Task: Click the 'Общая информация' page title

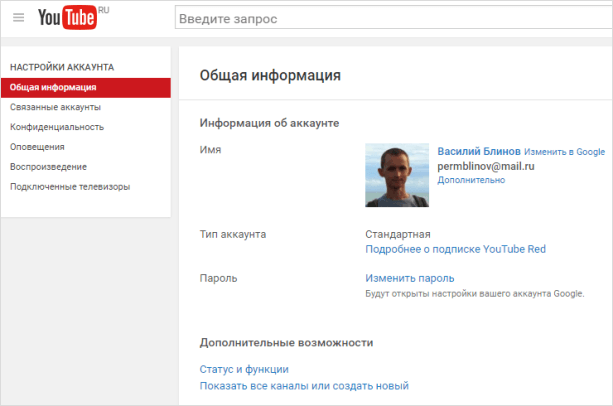Action: click(270, 75)
